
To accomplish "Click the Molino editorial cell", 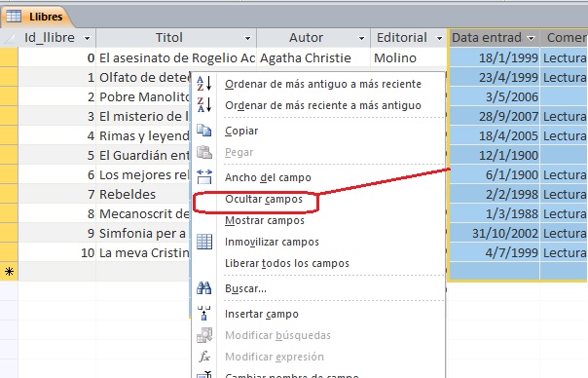I will point(408,57).
